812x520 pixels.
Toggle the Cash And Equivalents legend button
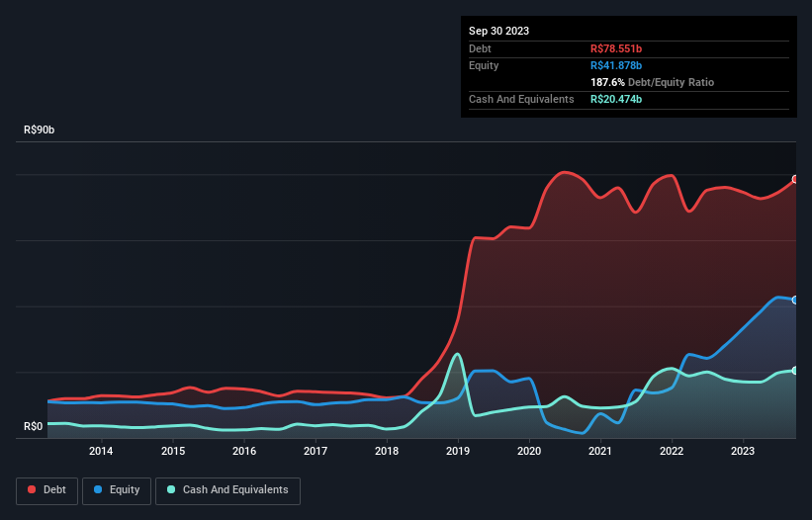click(x=227, y=490)
